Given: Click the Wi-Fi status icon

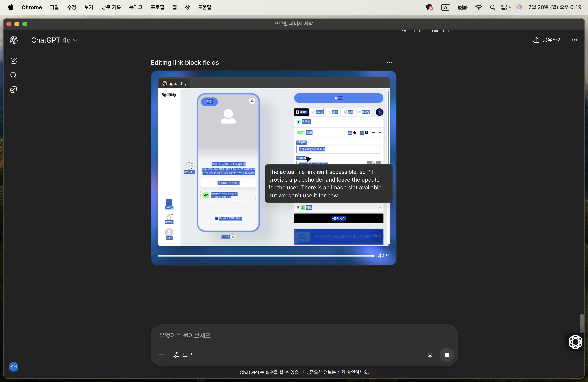Looking at the screenshot, I should [479, 7].
